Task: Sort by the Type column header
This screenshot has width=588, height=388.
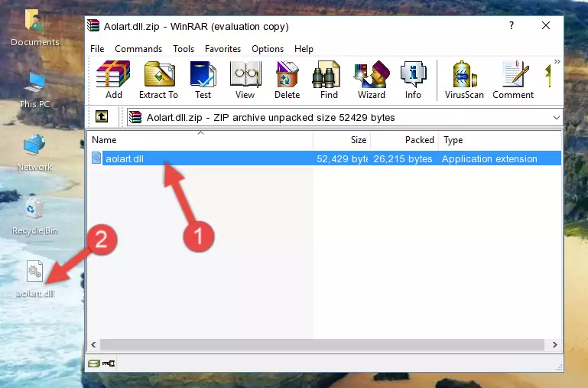Action: click(500, 140)
